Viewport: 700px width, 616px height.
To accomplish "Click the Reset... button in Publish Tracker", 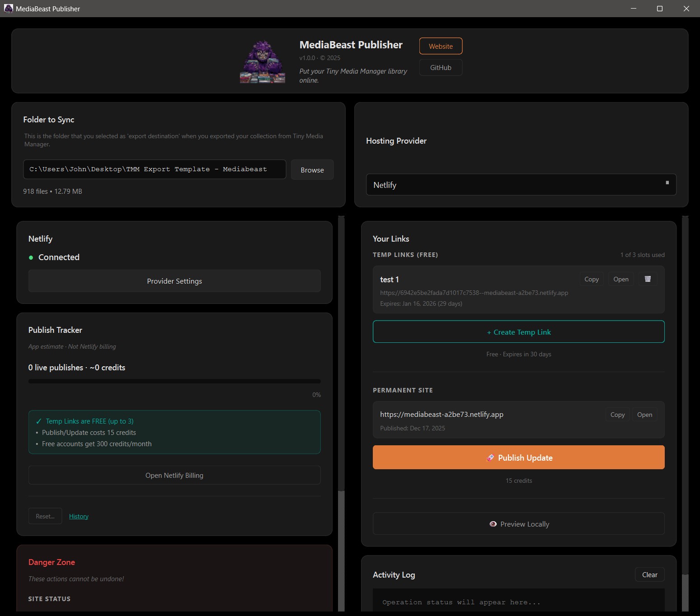I will 45,516.
